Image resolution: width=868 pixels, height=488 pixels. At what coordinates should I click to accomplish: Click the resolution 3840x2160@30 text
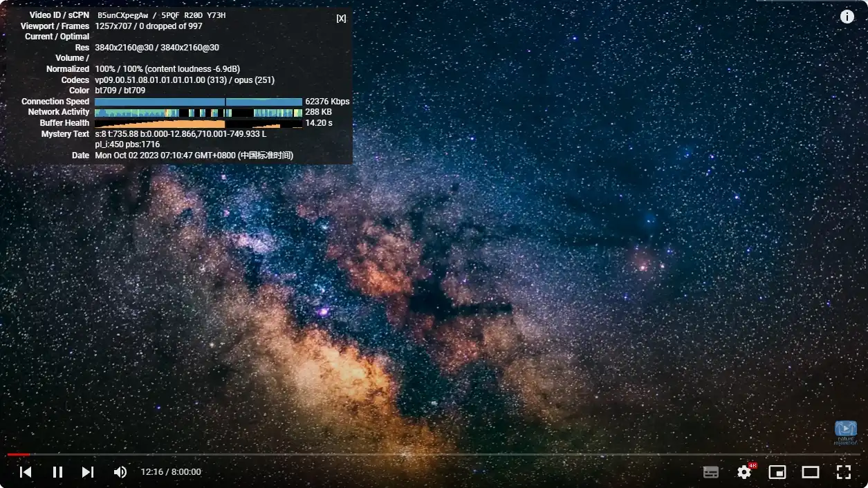157,48
